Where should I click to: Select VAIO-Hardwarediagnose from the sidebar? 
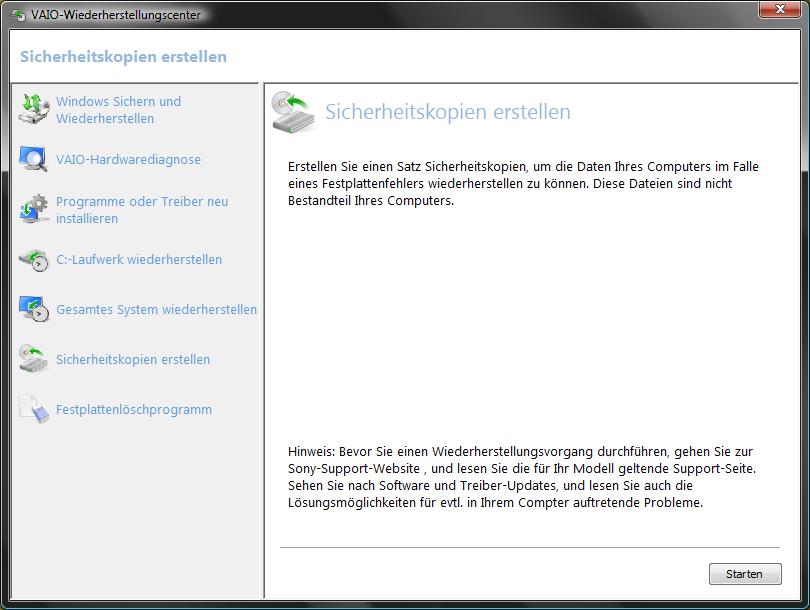[128, 160]
